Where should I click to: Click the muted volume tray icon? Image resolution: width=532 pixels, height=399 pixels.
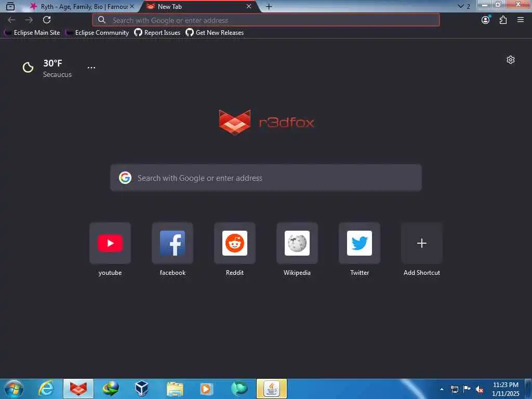(480, 390)
